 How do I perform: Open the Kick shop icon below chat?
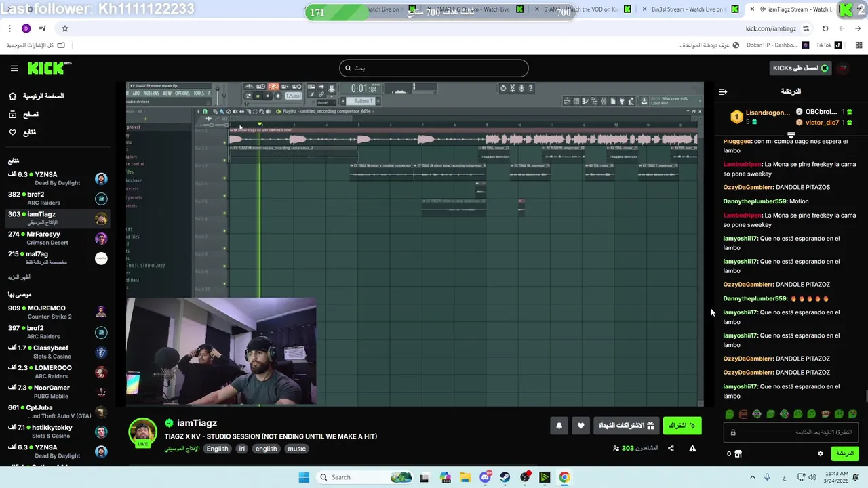[x=738, y=453]
